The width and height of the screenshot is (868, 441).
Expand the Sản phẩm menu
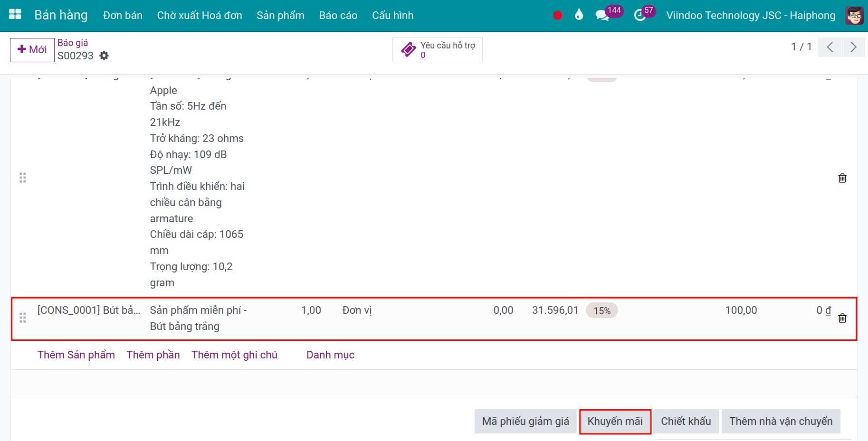pos(280,15)
